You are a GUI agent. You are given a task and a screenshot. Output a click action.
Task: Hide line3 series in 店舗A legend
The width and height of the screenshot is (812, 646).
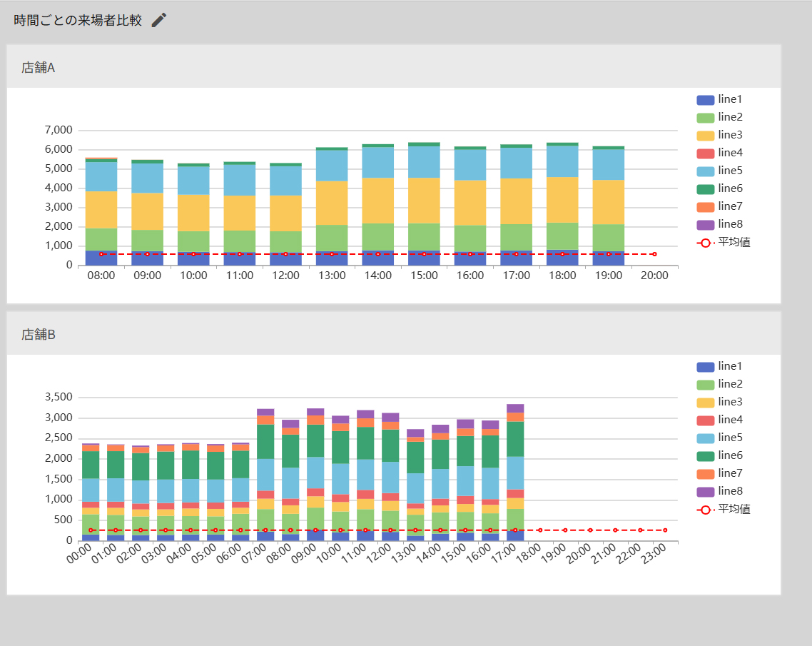[x=719, y=135]
